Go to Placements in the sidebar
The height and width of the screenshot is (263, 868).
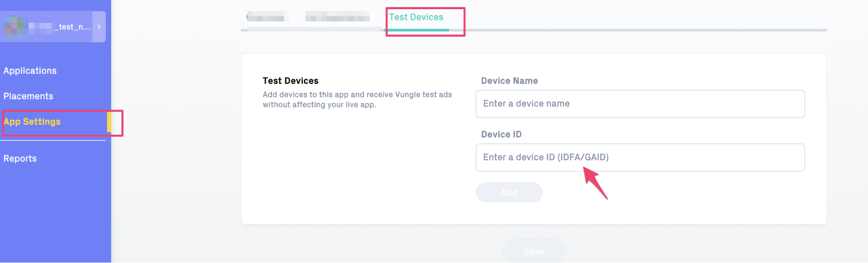(28, 96)
